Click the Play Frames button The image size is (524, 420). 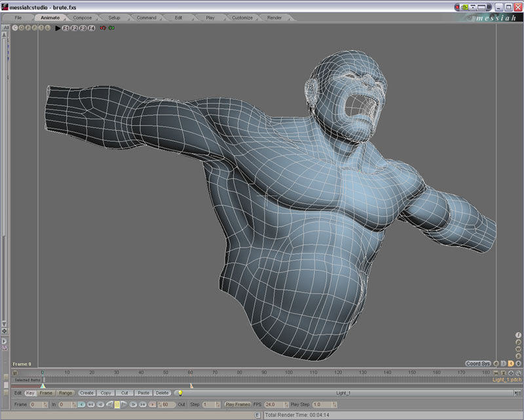[238, 405]
